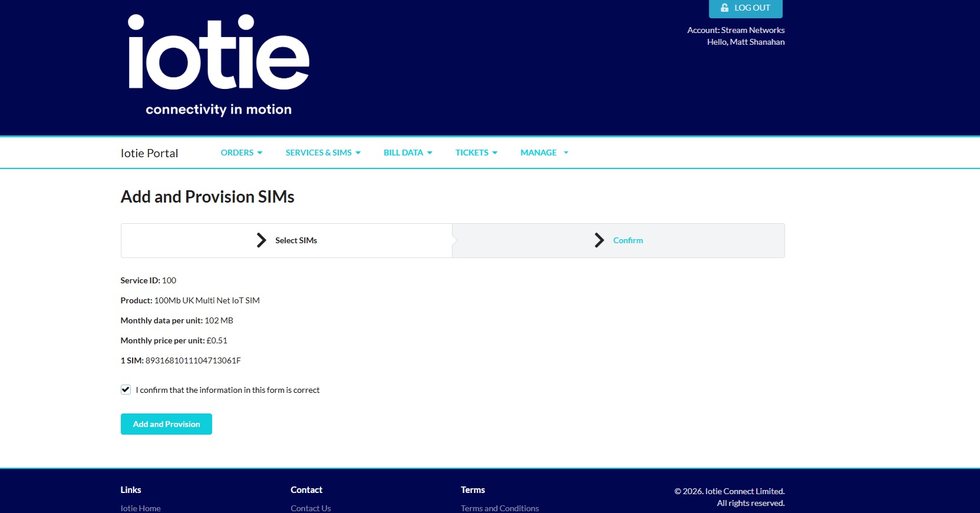This screenshot has height=513, width=980.
Task: Click the iotie logo
Action: (x=219, y=64)
